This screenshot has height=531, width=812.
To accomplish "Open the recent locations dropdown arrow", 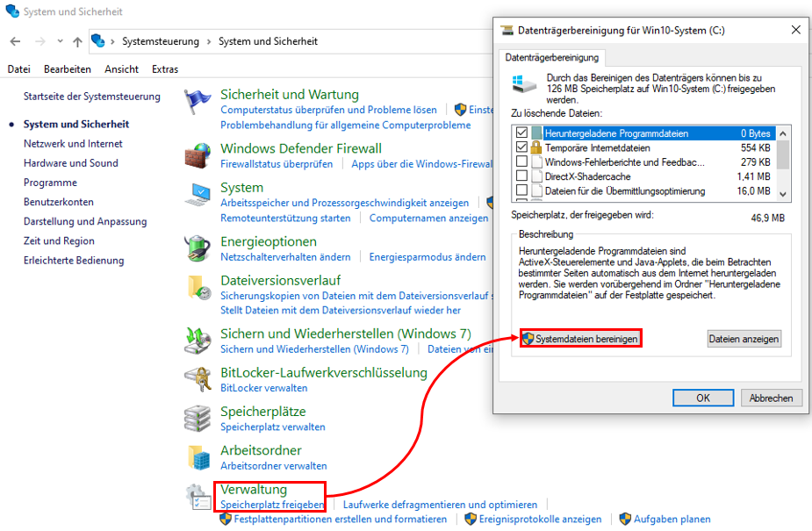I will pyautogui.click(x=60, y=41).
